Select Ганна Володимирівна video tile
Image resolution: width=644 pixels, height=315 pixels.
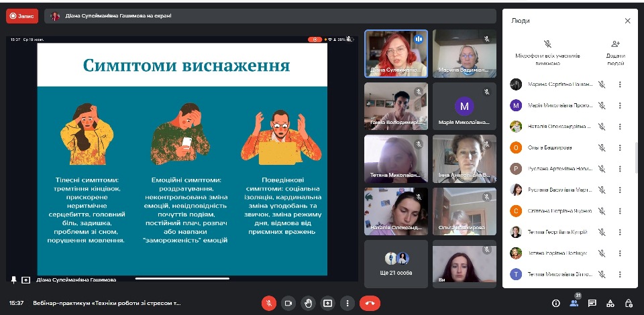pyautogui.click(x=396, y=107)
